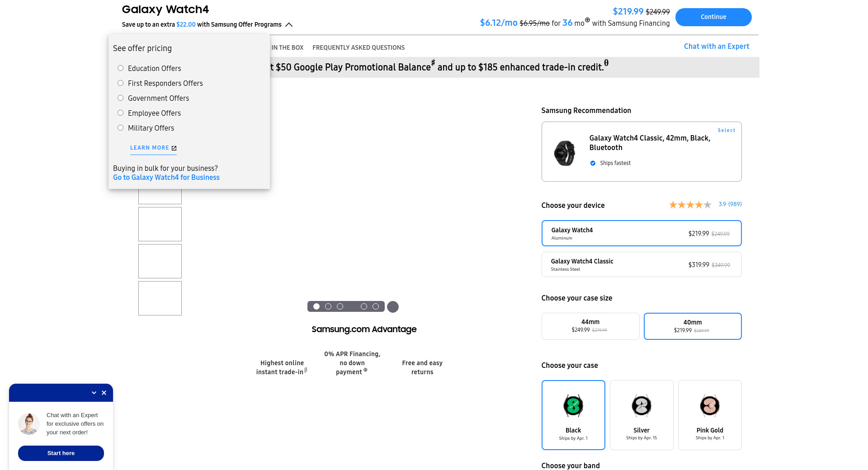Choose Military Offers radio button
868x470 pixels.
(x=121, y=128)
